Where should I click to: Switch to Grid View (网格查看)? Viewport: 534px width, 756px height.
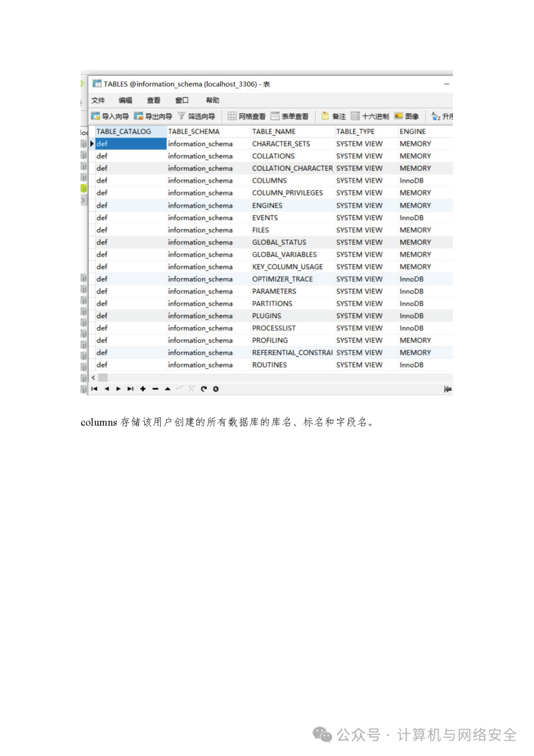point(247,116)
